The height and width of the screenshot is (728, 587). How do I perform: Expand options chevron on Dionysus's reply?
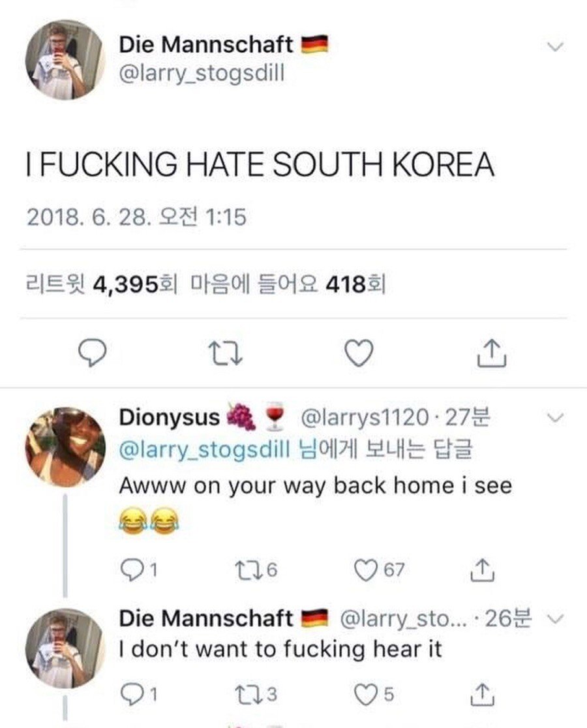[554, 417]
